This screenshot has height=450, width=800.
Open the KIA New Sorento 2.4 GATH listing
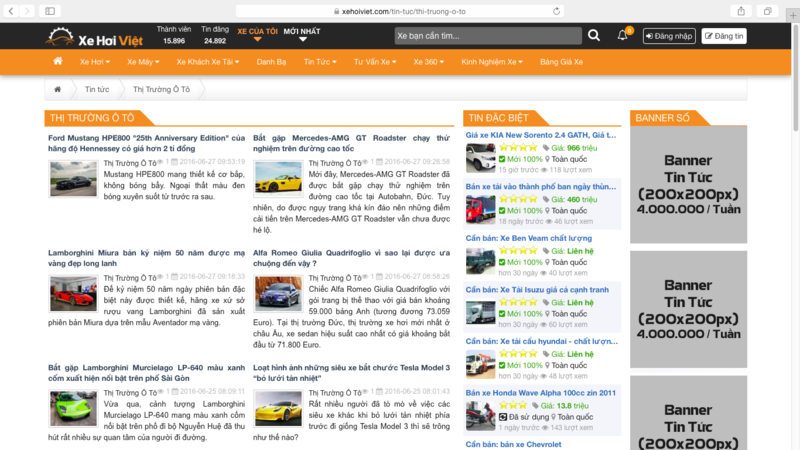coord(541,135)
